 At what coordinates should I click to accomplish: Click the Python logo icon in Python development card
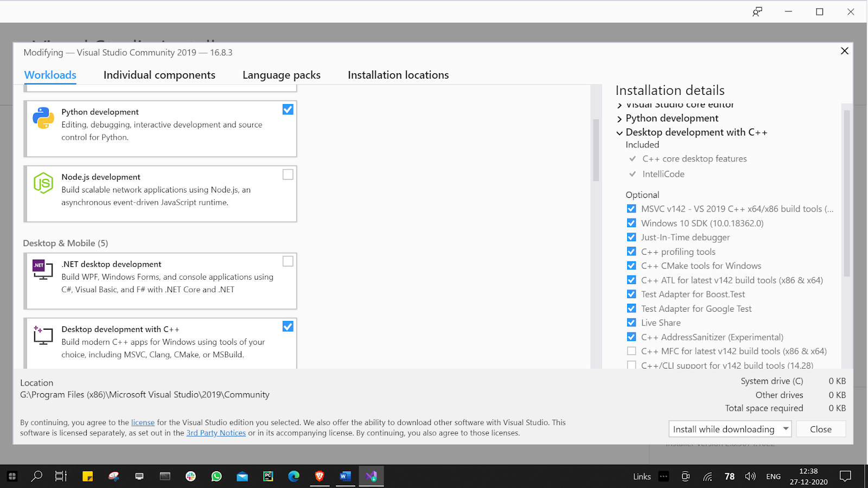pyautogui.click(x=43, y=118)
